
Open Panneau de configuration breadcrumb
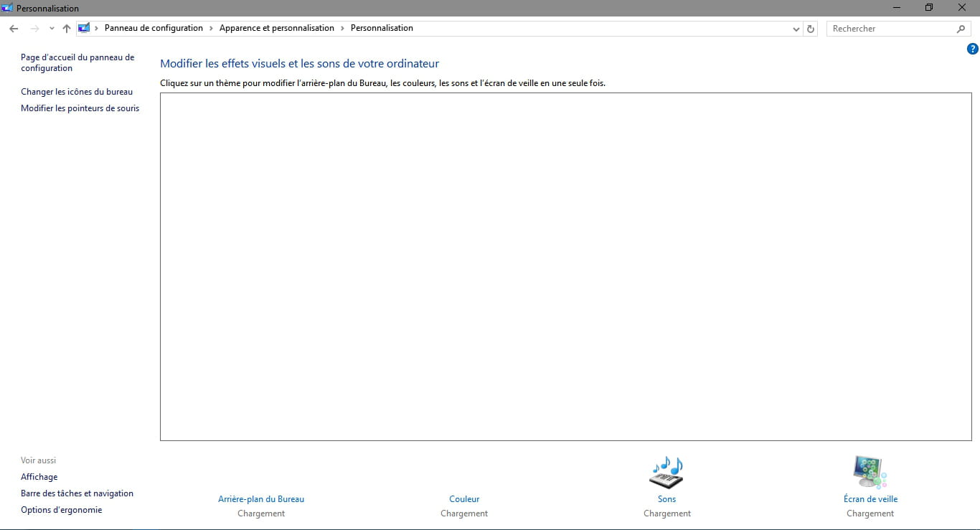pos(154,28)
